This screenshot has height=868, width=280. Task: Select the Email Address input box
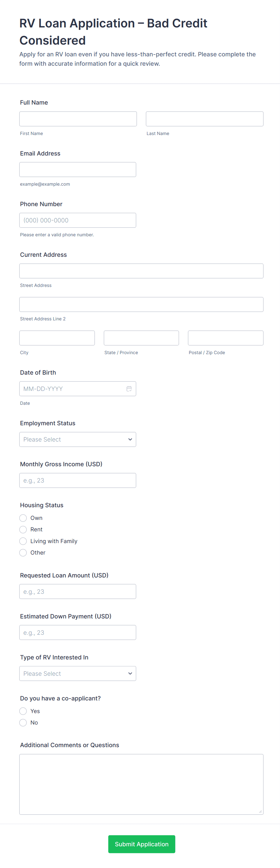(x=78, y=169)
